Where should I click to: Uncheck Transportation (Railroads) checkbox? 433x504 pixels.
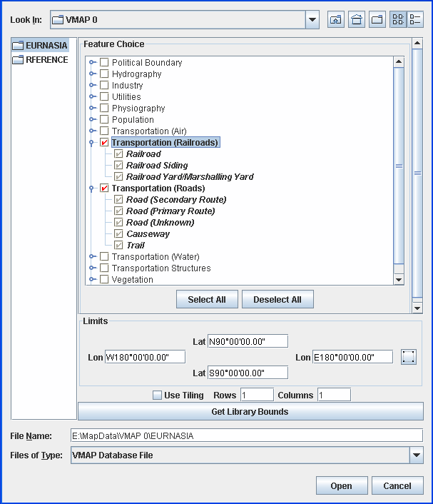(x=104, y=143)
